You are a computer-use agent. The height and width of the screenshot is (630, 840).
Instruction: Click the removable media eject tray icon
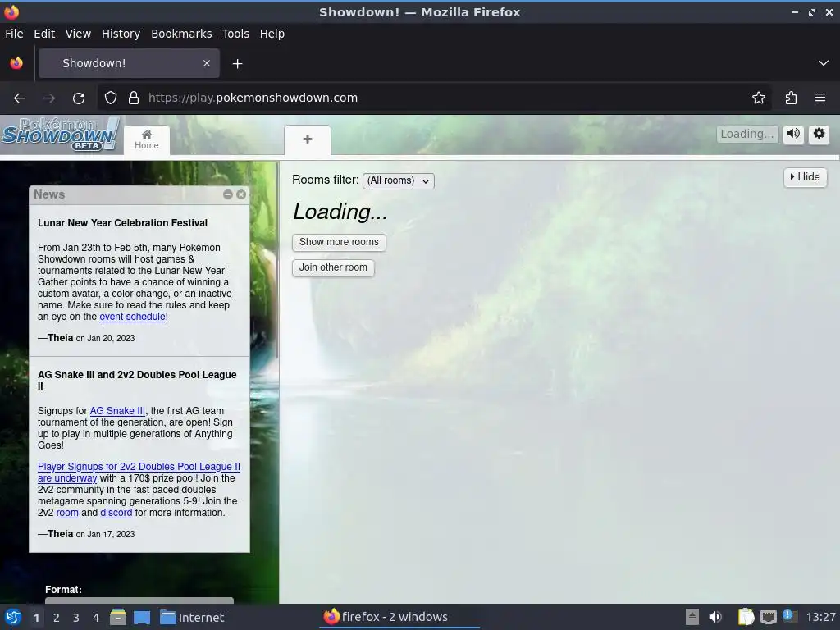point(692,617)
